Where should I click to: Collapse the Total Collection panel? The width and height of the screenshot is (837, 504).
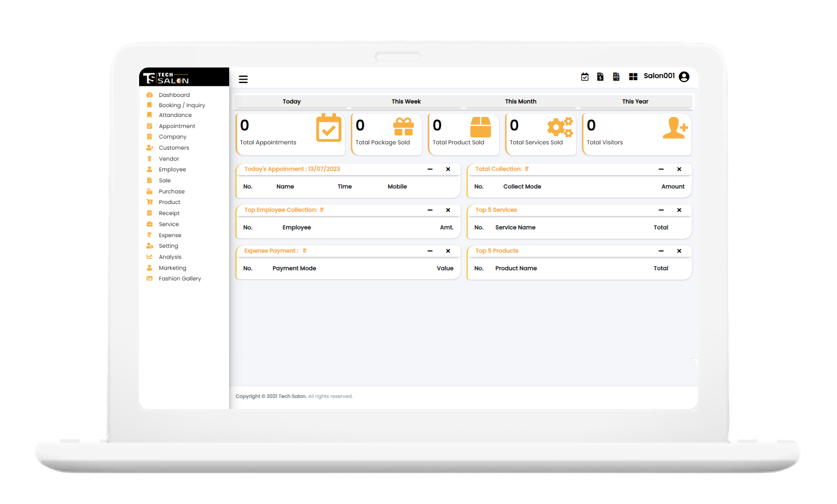coord(661,169)
